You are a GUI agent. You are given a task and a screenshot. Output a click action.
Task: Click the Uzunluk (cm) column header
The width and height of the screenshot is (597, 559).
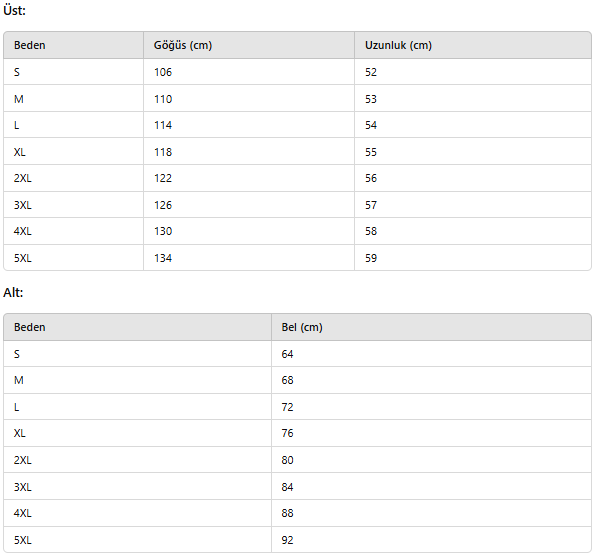472,45
